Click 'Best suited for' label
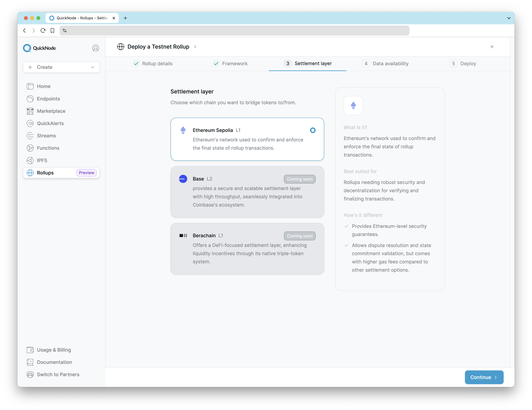The image size is (532, 410). [x=360, y=171]
